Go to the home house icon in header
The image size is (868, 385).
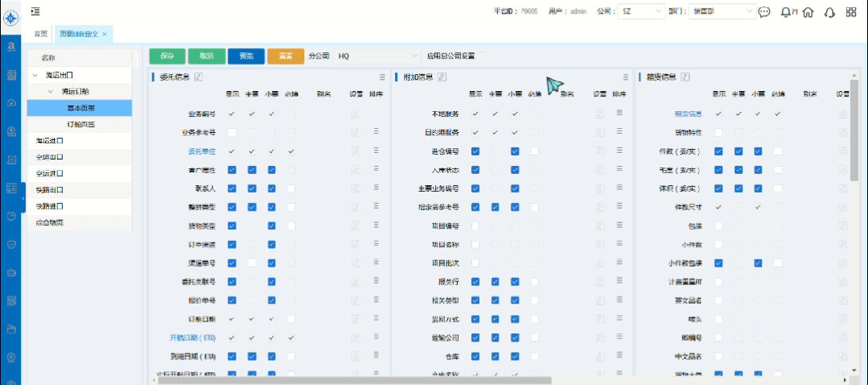808,11
